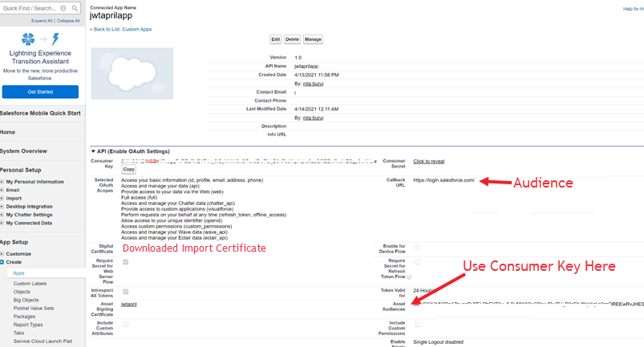Open System Overview in the sidebar
The width and height of the screenshot is (644, 347).
point(23,151)
